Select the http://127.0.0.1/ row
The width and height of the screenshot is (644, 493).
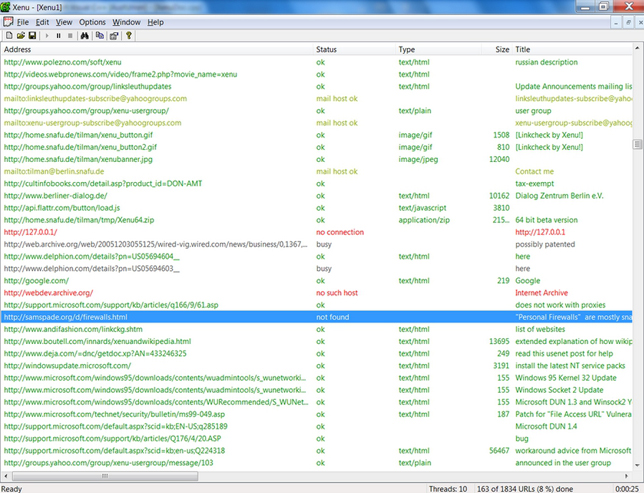[x=316, y=232]
